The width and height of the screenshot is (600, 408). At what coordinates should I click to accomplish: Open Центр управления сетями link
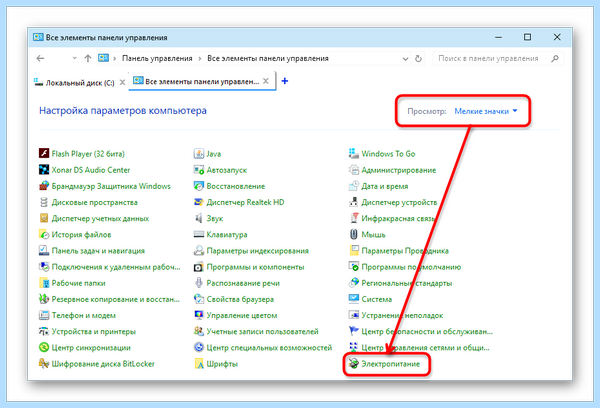tap(425, 348)
